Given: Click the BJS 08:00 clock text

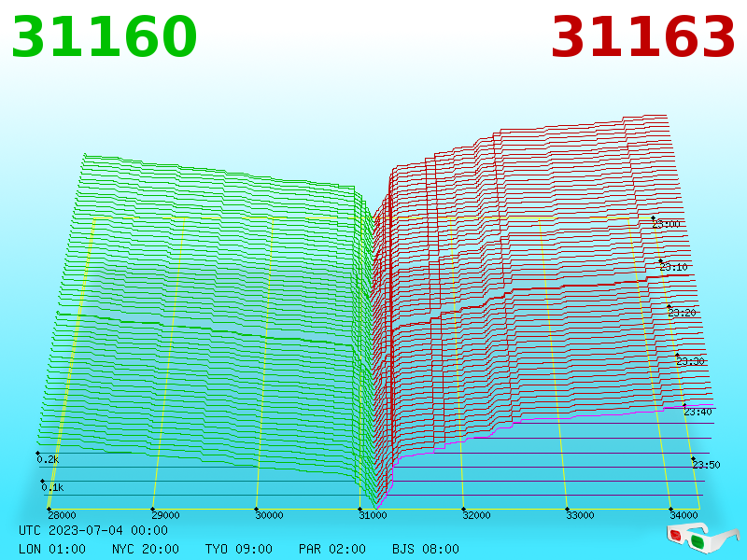Looking at the screenshot, I should coord(426,549).
